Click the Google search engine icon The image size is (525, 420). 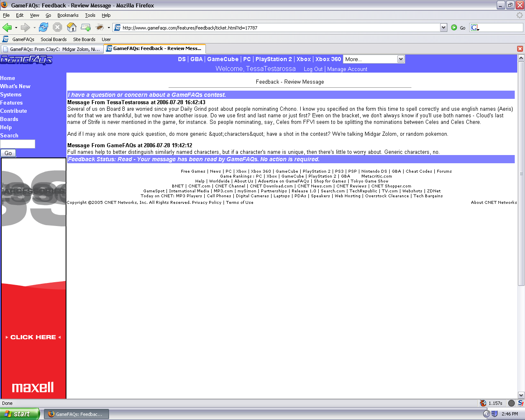[475, 27]
